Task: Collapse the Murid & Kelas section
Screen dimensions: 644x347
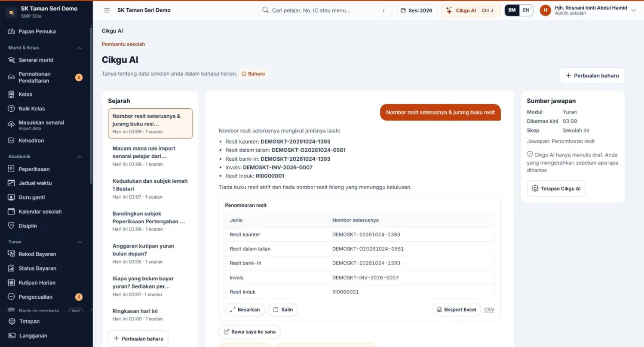Action: click(x=80, y=48)
